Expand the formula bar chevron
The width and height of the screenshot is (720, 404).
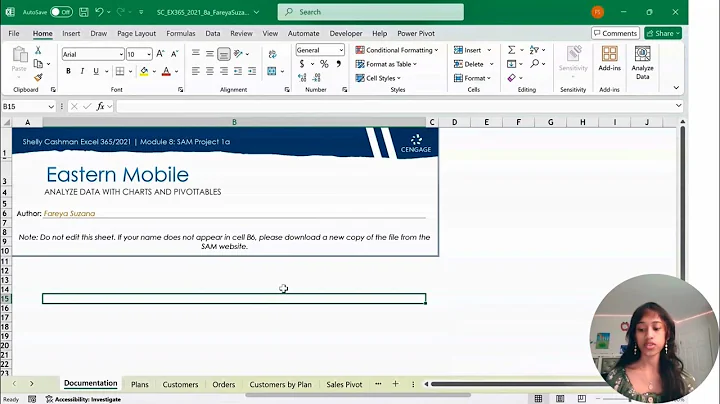(x=678, y=106)
